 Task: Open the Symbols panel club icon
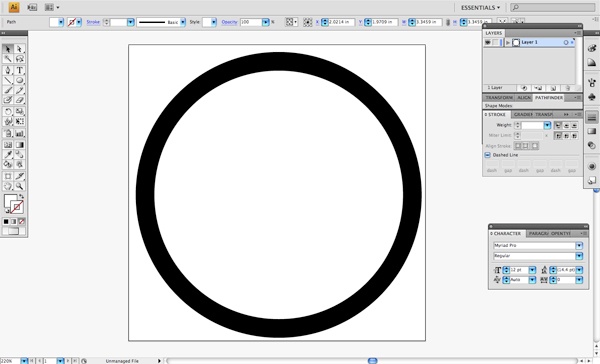(592, 96)
